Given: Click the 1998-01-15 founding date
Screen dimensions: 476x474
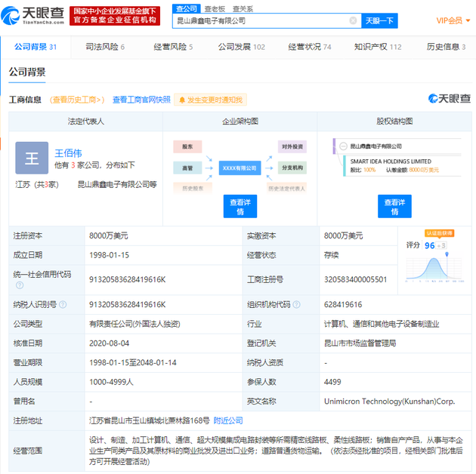Looking at the screenshot, I should tap(109, 255).
